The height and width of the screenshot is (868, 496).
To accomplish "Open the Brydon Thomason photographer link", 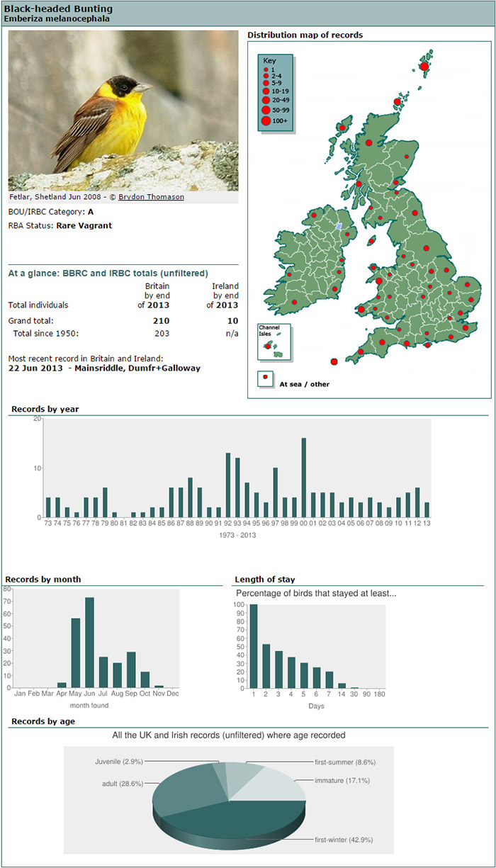I will click(151, 197).
